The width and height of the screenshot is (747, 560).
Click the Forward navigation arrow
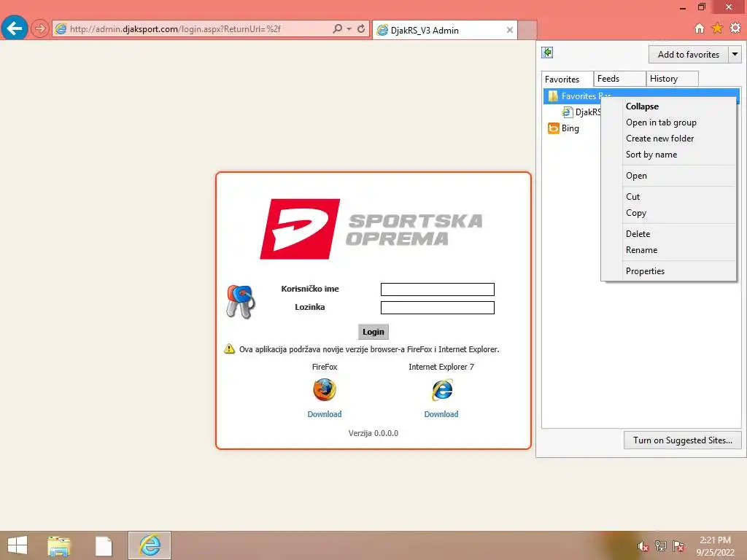[x=40, y=28]
